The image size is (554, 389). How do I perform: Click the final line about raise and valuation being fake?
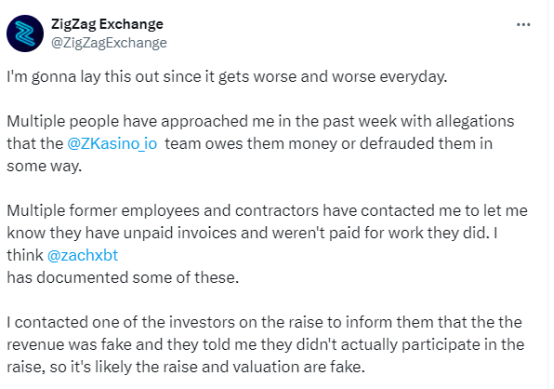click(186, 367)
